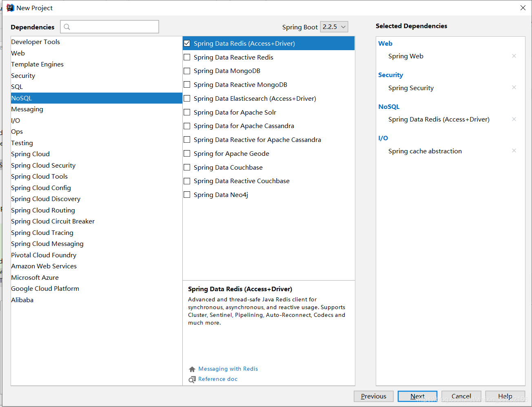Click the IntelliJ logo in title bar
The width and height of the screenshot is (532, 407).
tap(10, 8)
